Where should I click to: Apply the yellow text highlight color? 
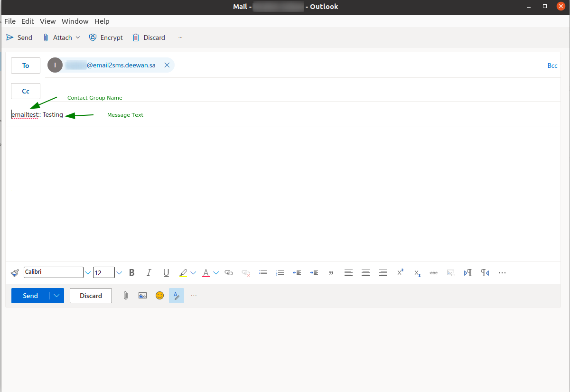tap(183, 273)
